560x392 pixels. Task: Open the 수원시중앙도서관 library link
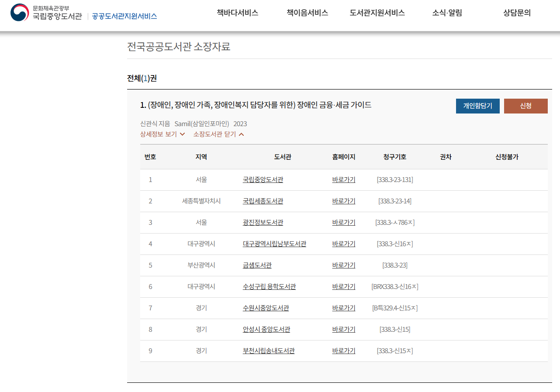(x=266, y=308)
